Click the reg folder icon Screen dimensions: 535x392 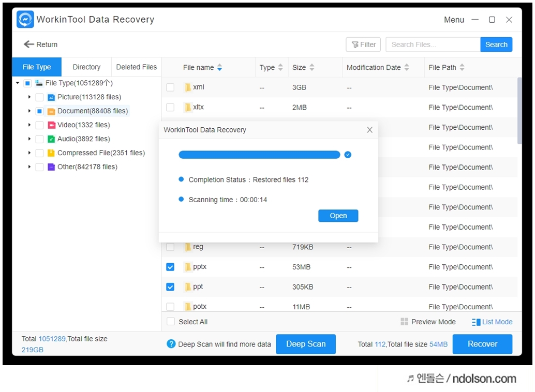click(x=188, y=247)
